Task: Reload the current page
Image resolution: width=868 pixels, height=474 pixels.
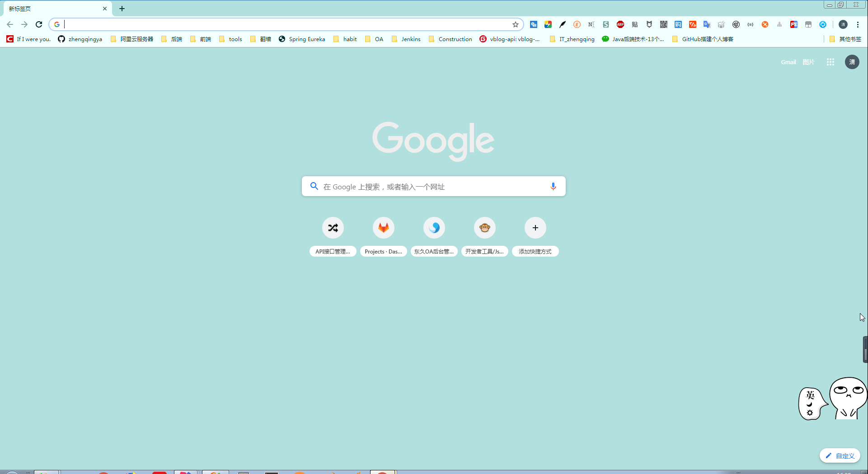Action: point(39,24)
